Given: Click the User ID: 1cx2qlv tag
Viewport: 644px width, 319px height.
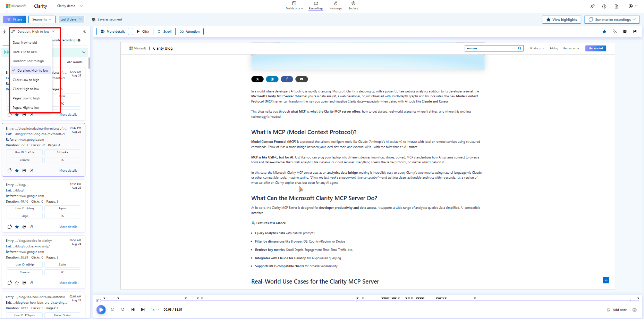Looking at the screenshot, I should coord(25,153).
